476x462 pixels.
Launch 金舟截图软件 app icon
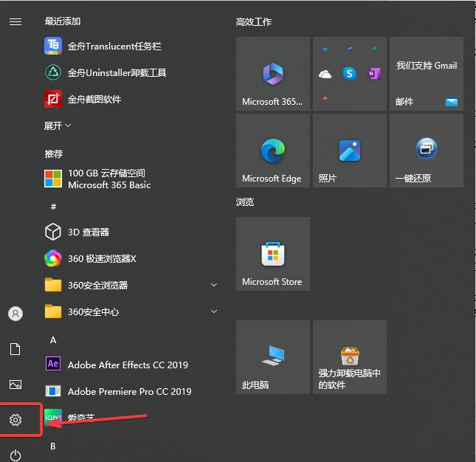pyautogui.click(x=53, y=99)
